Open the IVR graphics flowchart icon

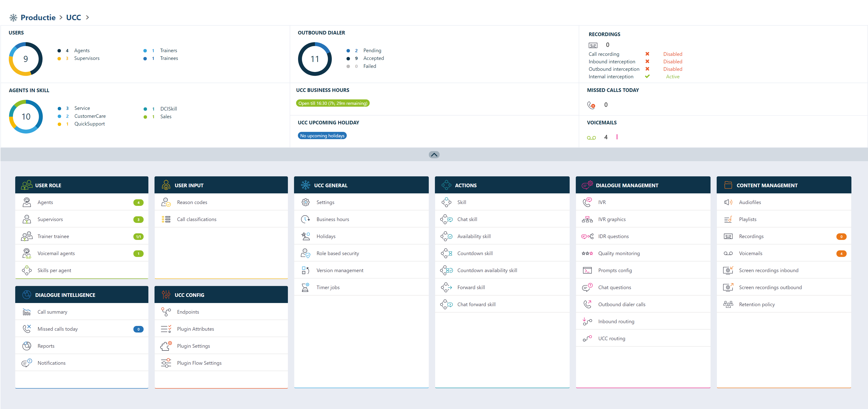pos(587,219)
